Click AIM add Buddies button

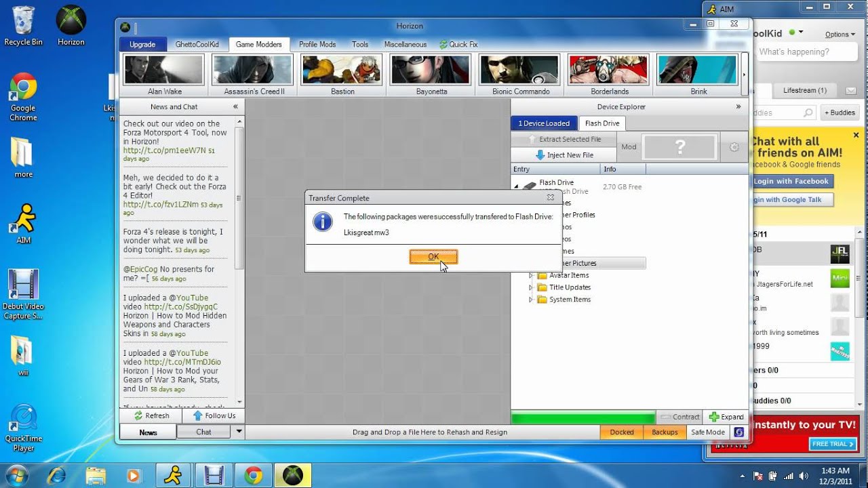pyautogui.click(x=840, y=113)
